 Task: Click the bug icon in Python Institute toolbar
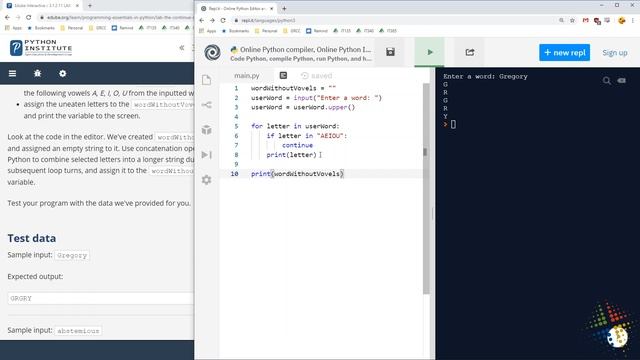click(x=38, y=73)
